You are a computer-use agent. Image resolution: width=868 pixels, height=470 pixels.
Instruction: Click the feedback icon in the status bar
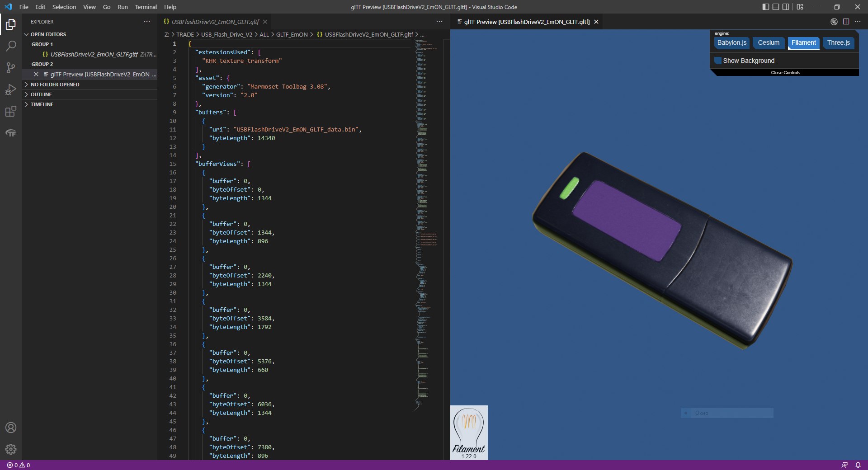(844, 465)
